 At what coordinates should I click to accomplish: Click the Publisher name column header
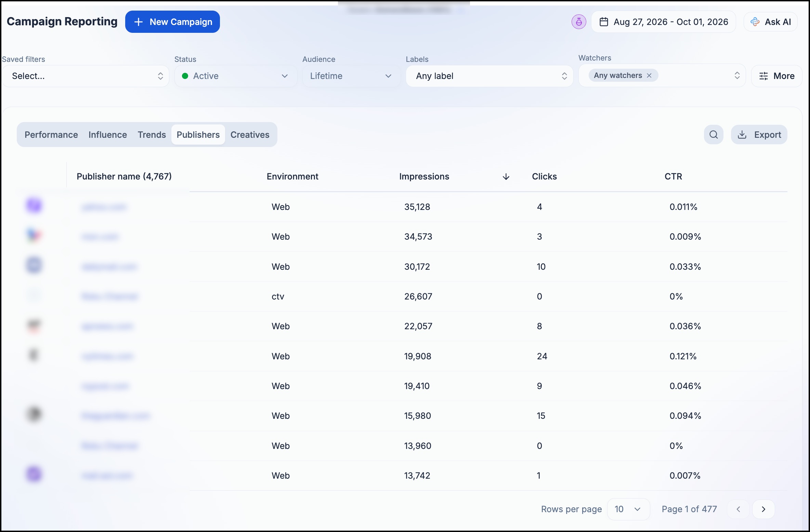(x=124, y=176)
